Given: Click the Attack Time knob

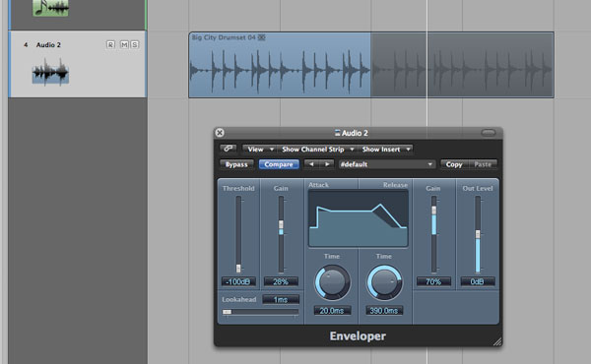Looking at the screenshot, I should click(x=332, y=282).
